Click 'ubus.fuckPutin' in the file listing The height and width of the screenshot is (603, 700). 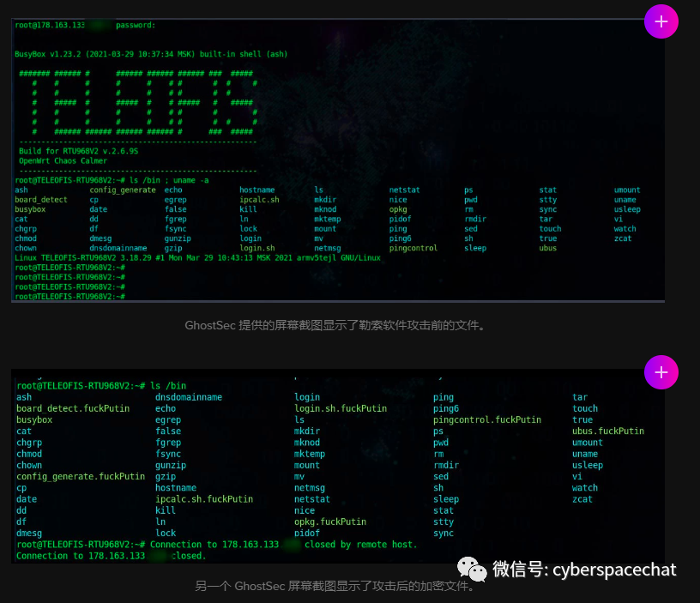coord(608,431)
